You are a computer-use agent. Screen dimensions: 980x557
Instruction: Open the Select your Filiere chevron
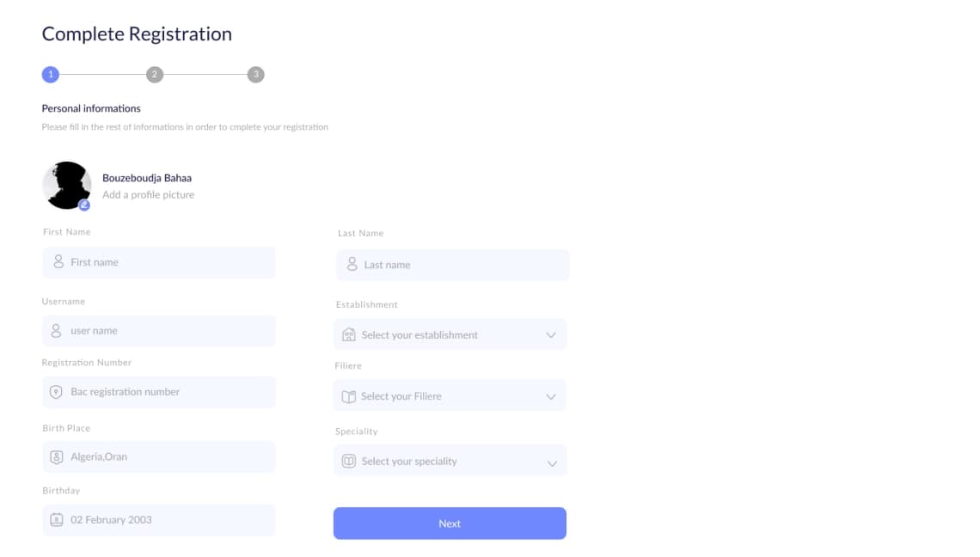click(551, 397)
